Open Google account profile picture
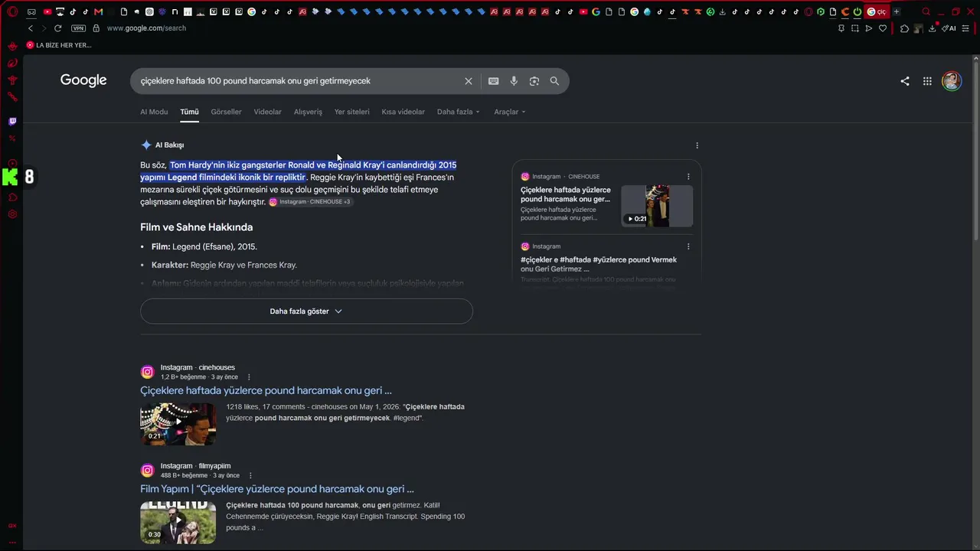Image resolution: width=980 pixels, height=551 pixels. coord(952,81)
